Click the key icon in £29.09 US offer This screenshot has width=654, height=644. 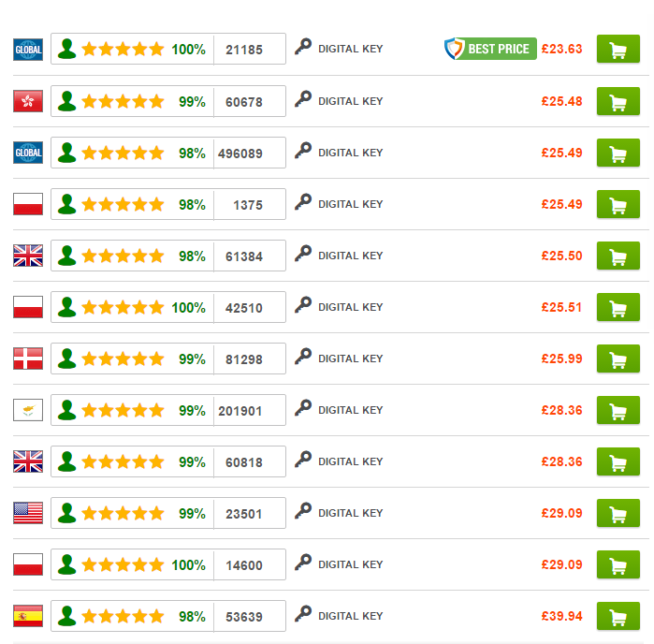tap(303, 511)
